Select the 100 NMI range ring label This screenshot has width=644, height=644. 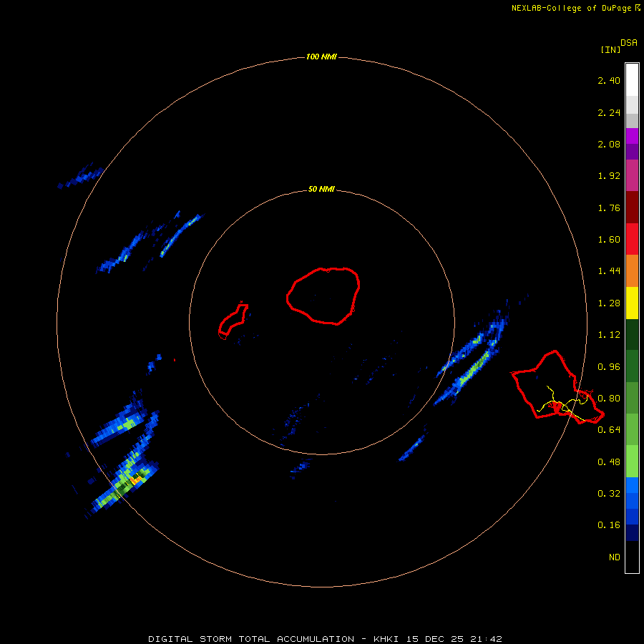[321, 57]
